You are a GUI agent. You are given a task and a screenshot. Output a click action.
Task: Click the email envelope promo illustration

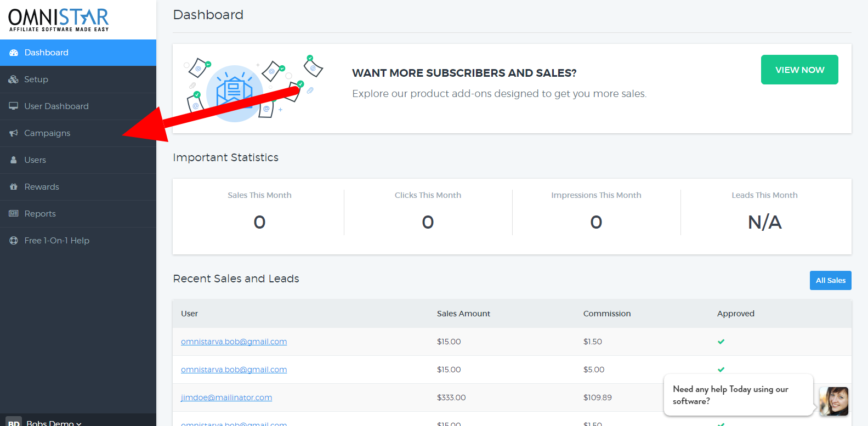point(253,89)
